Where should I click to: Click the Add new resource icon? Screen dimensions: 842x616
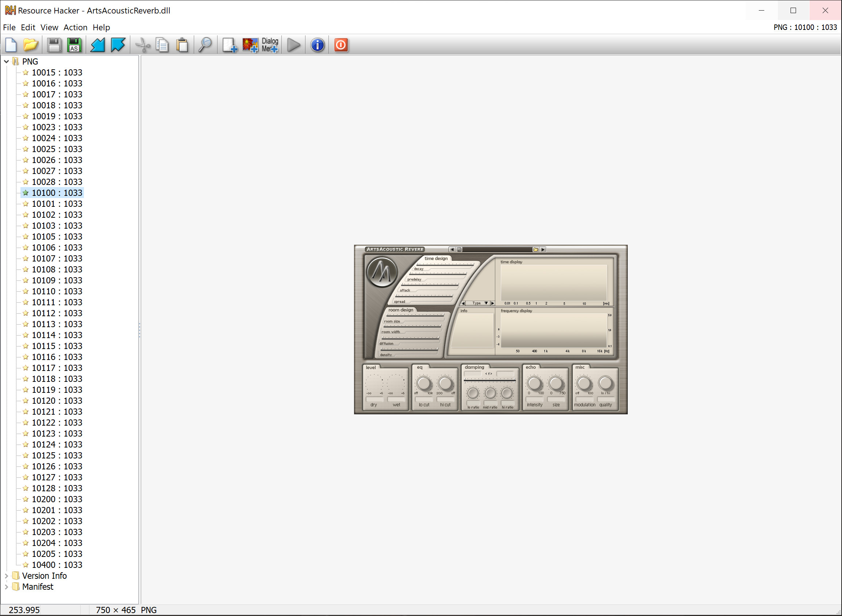click(x=230, y=45)
